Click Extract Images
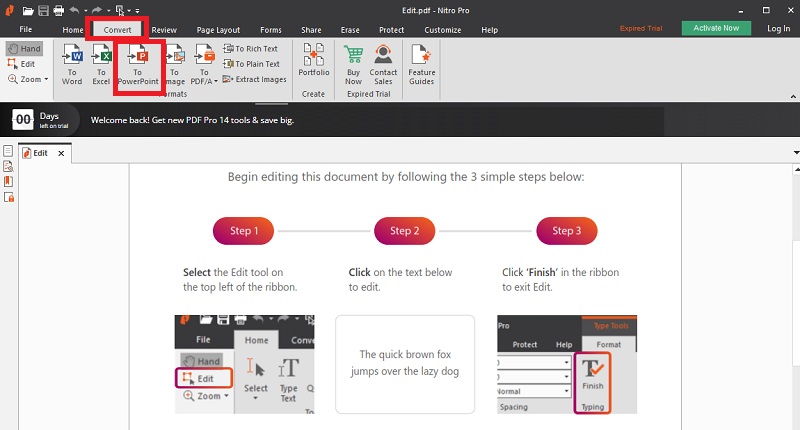800x430 pixels. [254, 79]
